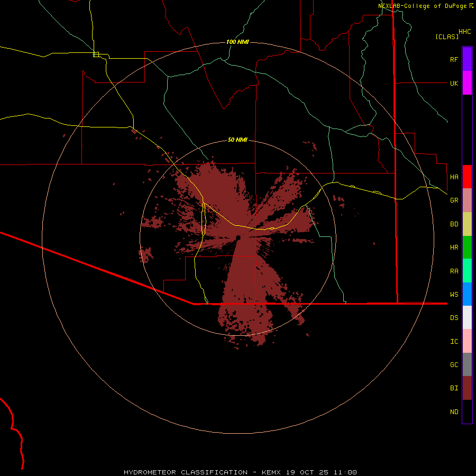Select the GC gray legend swatch
476x476 pixels.
467,364
